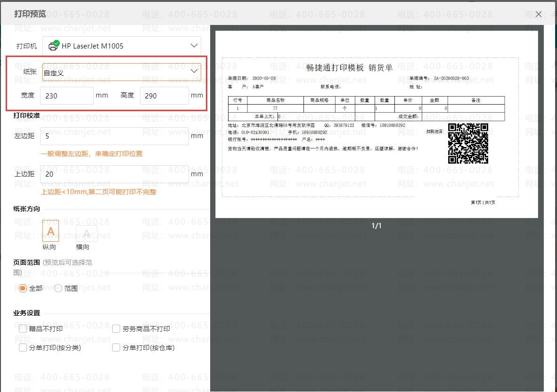Click the 打印校准 section heading

[27, 115]
